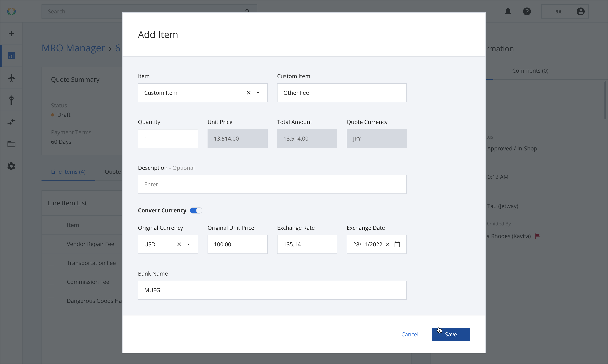Screen dimensions: 608x364
Task: Click the Vendor Repair Fee row text
Action: [90, 244]
